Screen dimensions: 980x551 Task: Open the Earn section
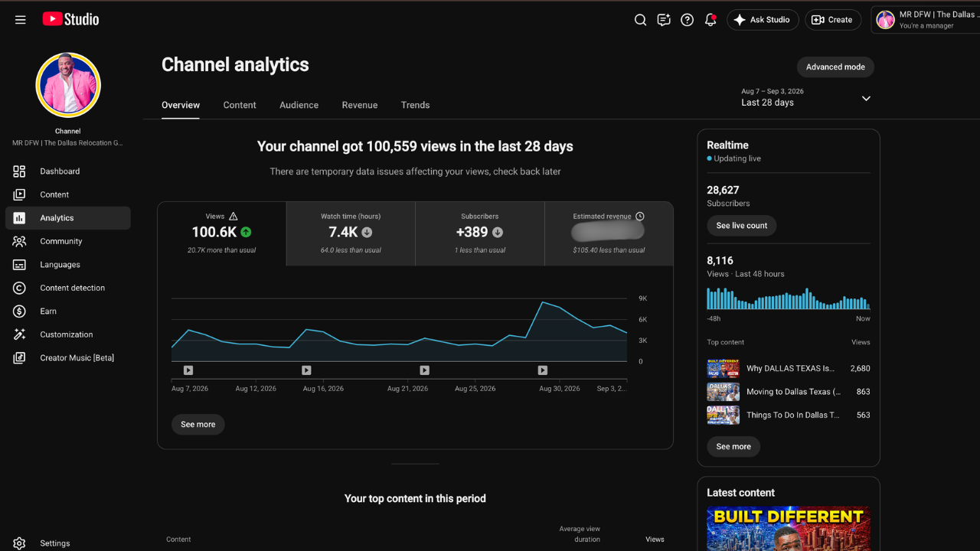[x=68, y=311]
